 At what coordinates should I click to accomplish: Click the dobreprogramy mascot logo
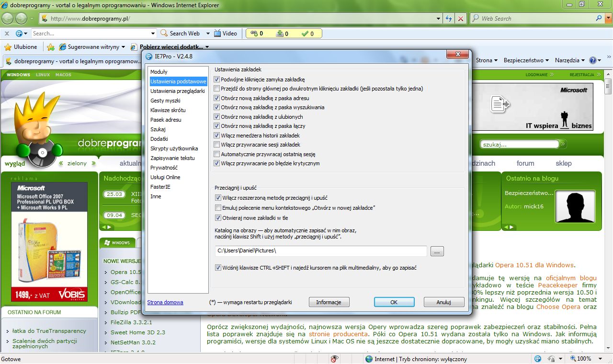pyautogui.click(x=38, y=130)
